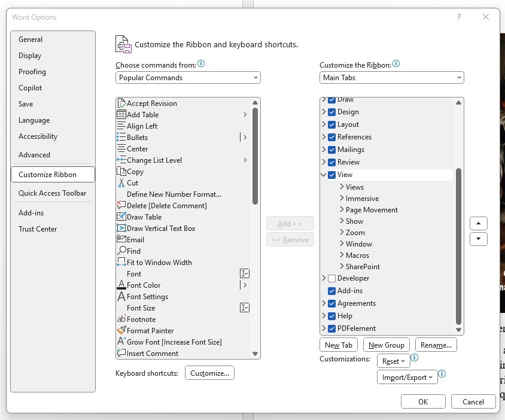Open the Reset dropdown button
This screenshot has height=420, width=505.
click(x=394, y=361)
